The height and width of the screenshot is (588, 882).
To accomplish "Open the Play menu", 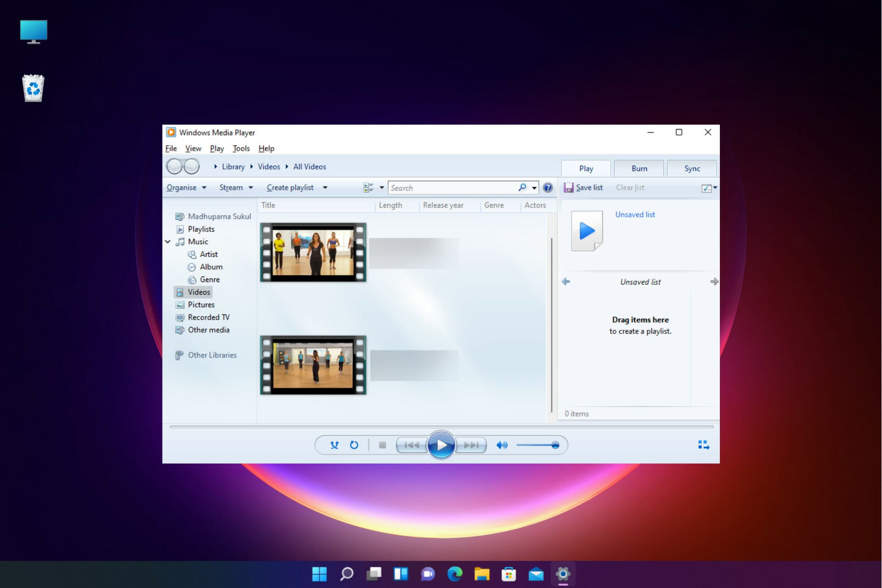I will pyautogui.click(x=217, y=148).
